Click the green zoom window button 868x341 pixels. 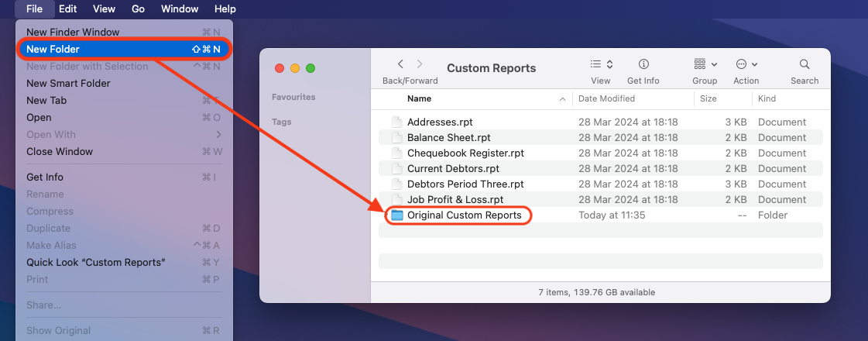click(x=310, y=68)
